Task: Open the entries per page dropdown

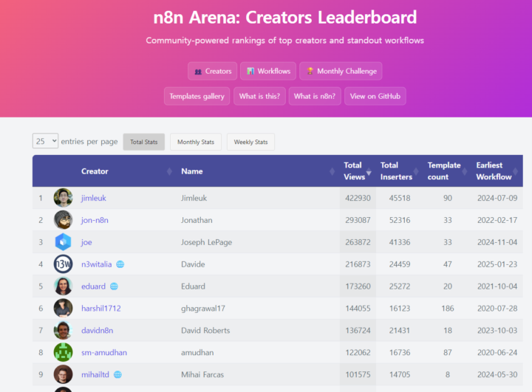Action: [46, 141]
